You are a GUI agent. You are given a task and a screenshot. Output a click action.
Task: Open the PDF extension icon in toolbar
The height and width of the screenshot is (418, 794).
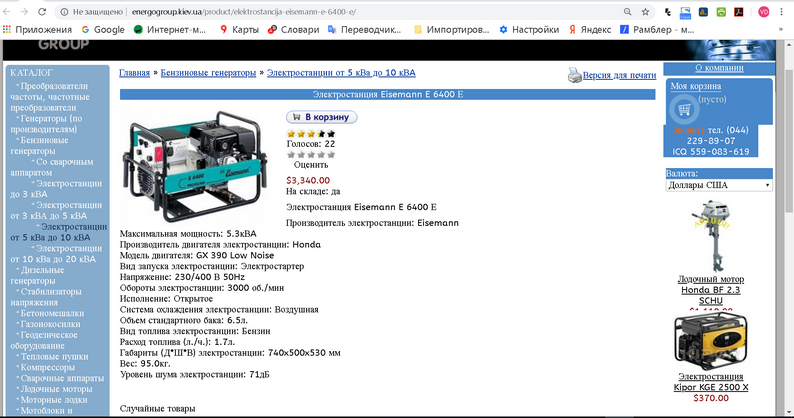(739, 12)
